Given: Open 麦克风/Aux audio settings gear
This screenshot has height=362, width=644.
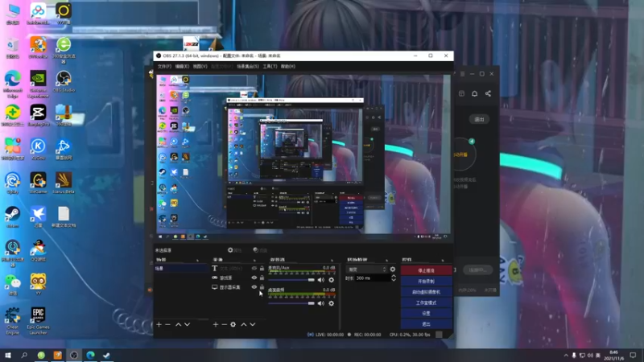Looking at the screenshot, I should (332, 280).
